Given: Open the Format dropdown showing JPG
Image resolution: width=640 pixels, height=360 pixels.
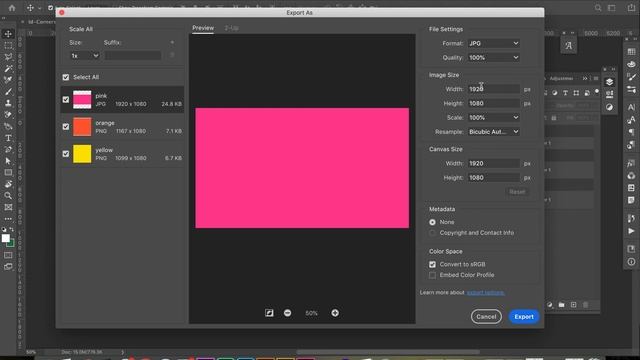Looking at the screenshot, I should (493, 43).
